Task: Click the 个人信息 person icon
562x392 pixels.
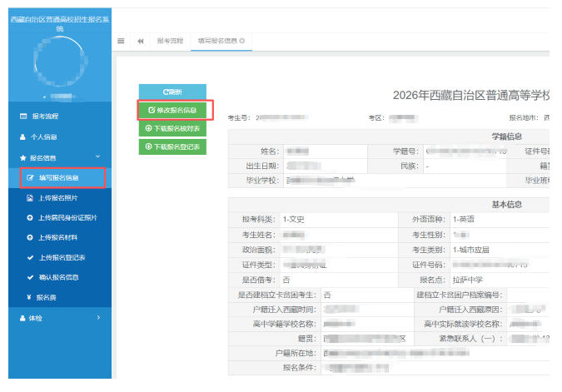Action: [22, 136]
